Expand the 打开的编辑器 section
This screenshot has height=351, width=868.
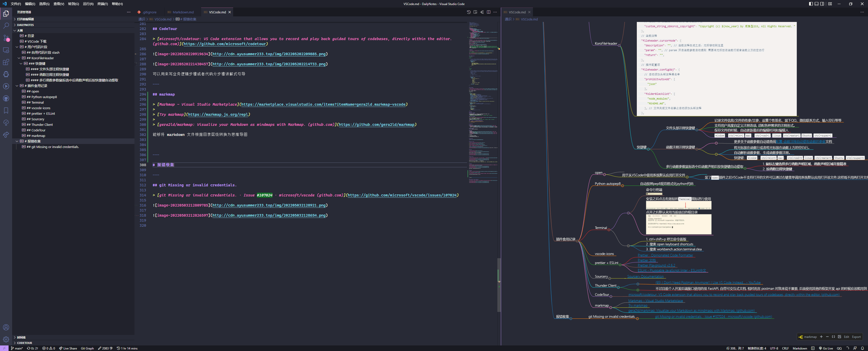point(73,19)
